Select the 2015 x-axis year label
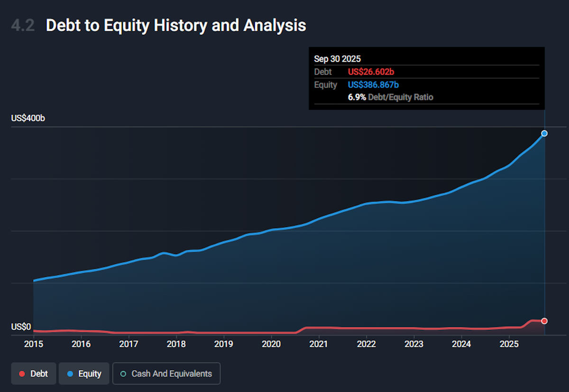 (34, 343)
